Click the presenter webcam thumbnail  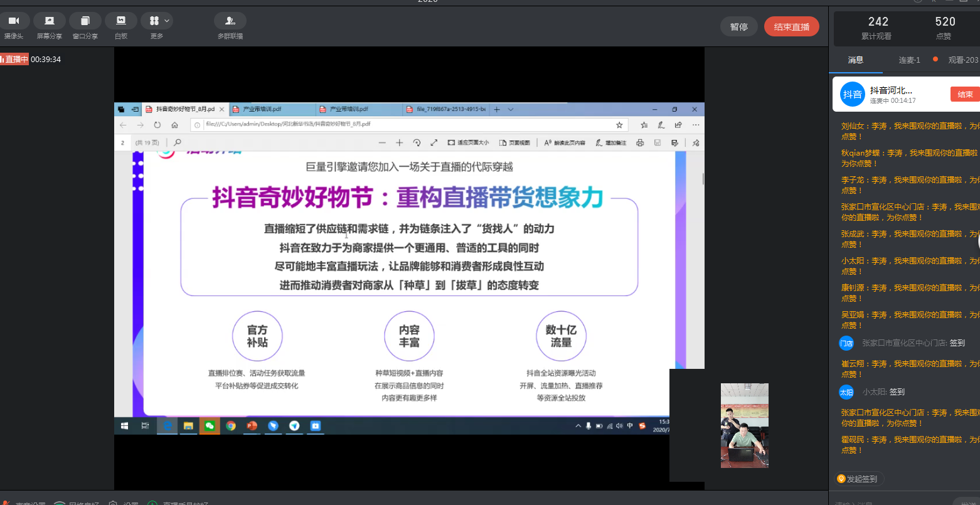click(745, 425)
